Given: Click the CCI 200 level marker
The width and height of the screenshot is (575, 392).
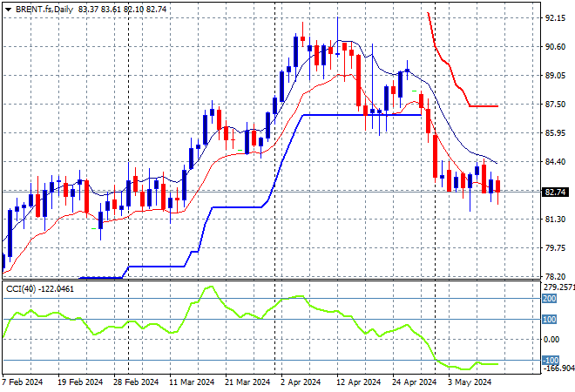Looking at the screenshot, I should coord(550,299).
